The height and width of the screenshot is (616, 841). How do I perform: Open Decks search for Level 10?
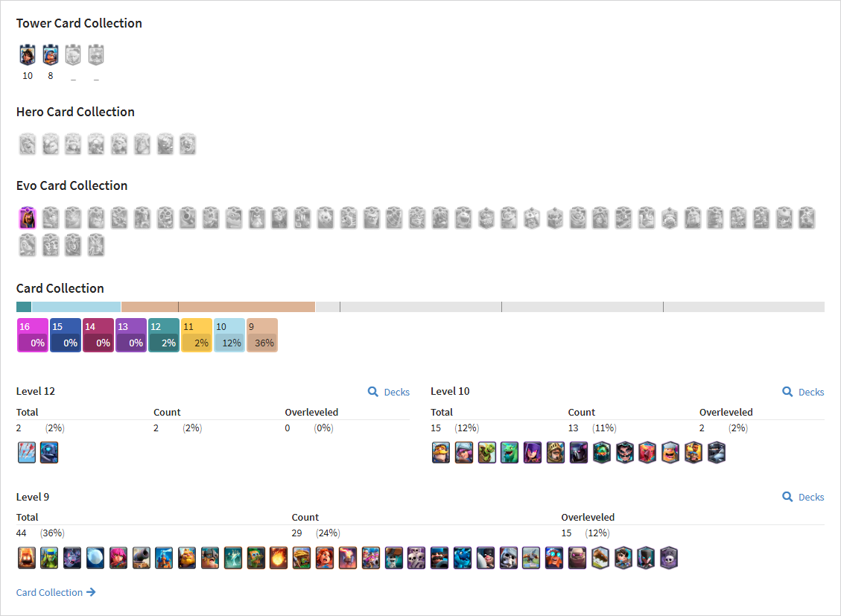click(x=803, y=392)
